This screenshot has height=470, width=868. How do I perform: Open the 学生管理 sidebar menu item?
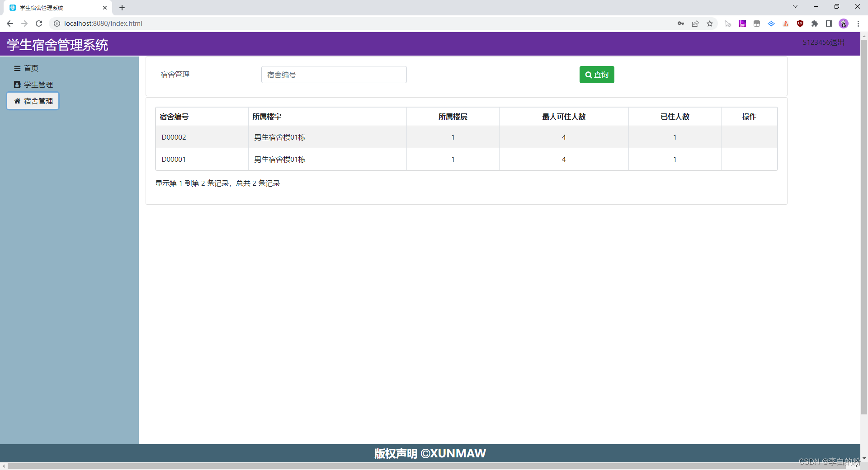(x=33, y=85)
